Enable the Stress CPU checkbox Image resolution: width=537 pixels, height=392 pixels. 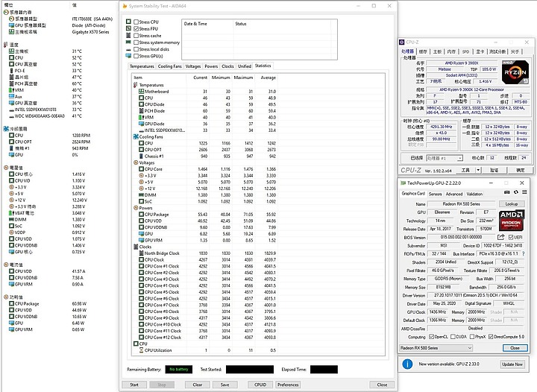pyautogui.click(x=136, y=22)
